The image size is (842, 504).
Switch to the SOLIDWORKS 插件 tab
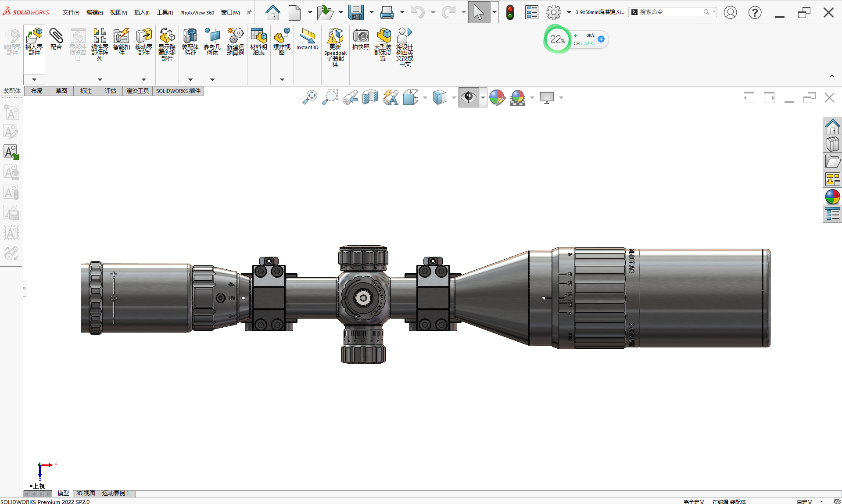coord(178,91)
